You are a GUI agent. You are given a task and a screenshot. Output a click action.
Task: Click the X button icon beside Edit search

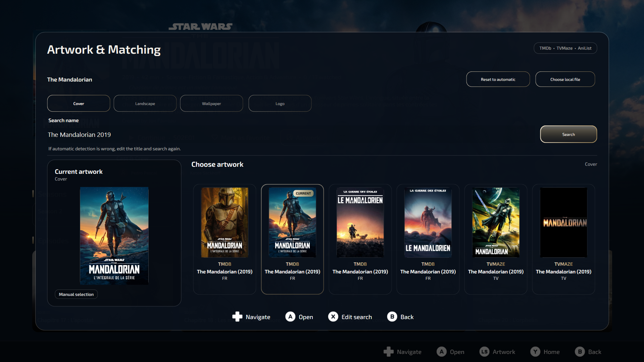click(x=333, y=317)
